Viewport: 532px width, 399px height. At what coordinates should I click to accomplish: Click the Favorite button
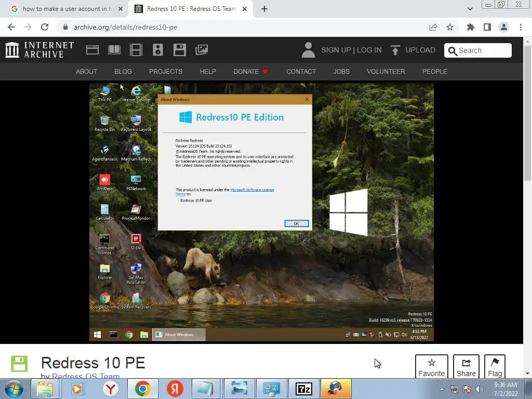(x=432, y=367)
